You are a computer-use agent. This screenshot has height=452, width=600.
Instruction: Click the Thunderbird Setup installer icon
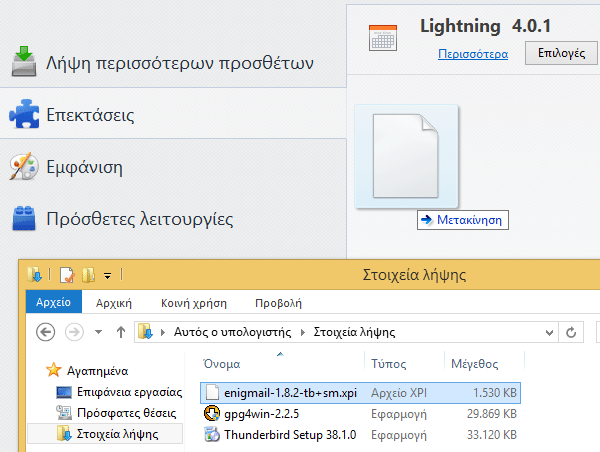point(212,435)
